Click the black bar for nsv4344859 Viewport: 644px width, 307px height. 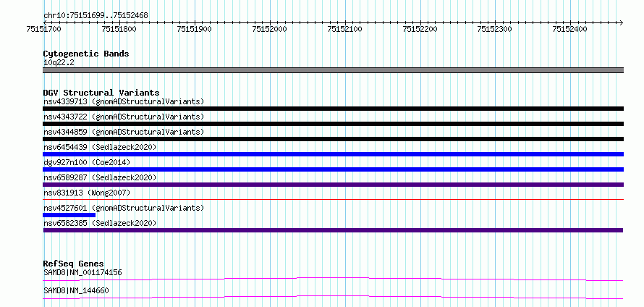pos(333,139)
